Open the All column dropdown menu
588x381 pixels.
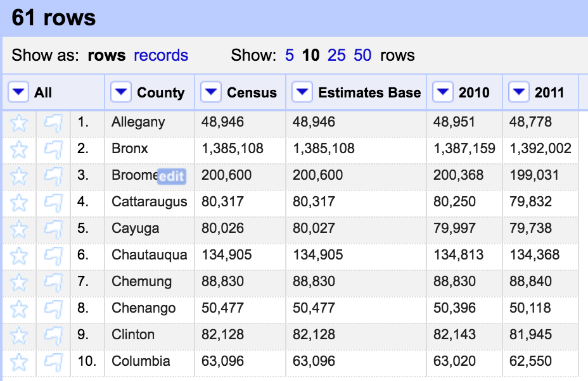18,93
